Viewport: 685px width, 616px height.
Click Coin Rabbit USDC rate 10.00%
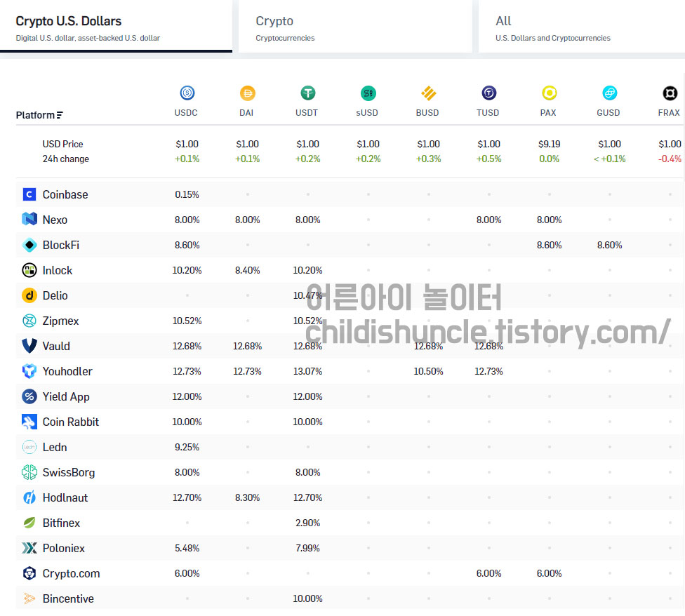187,422
